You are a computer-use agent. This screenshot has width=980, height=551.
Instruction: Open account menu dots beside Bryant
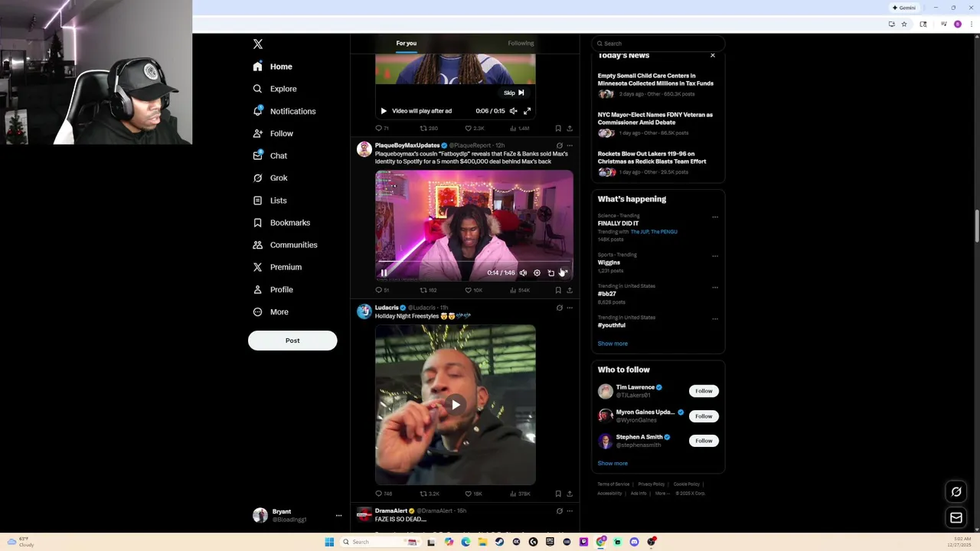(338, 516)
